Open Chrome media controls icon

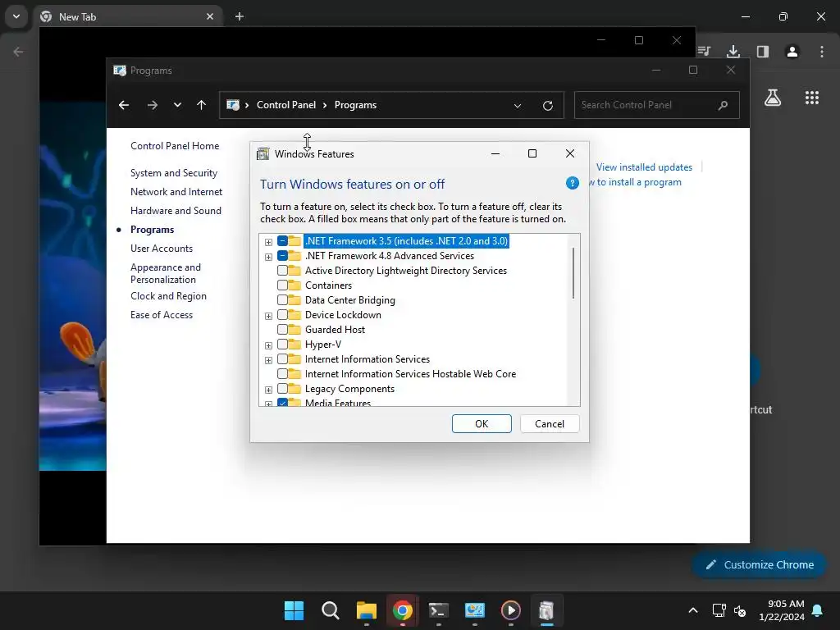pyautogui.click(x=704, y=52)
